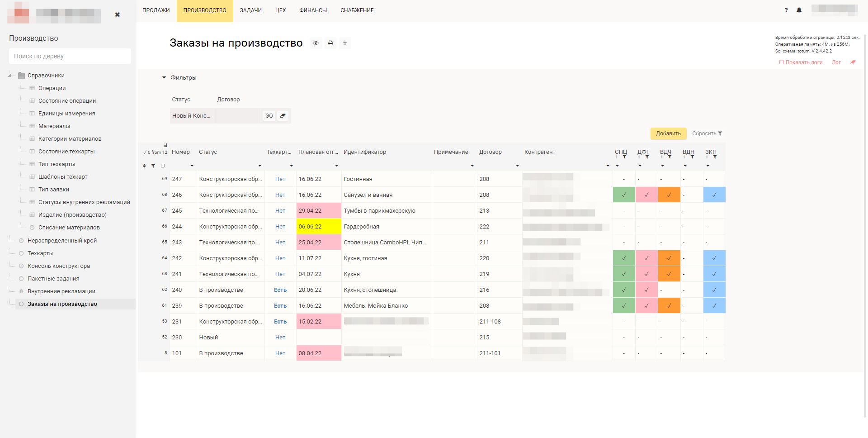868x438 pixels.
Task: Switch to СНАБЖЕНИЕ menu tab
Action: click(x=357, y=10)
